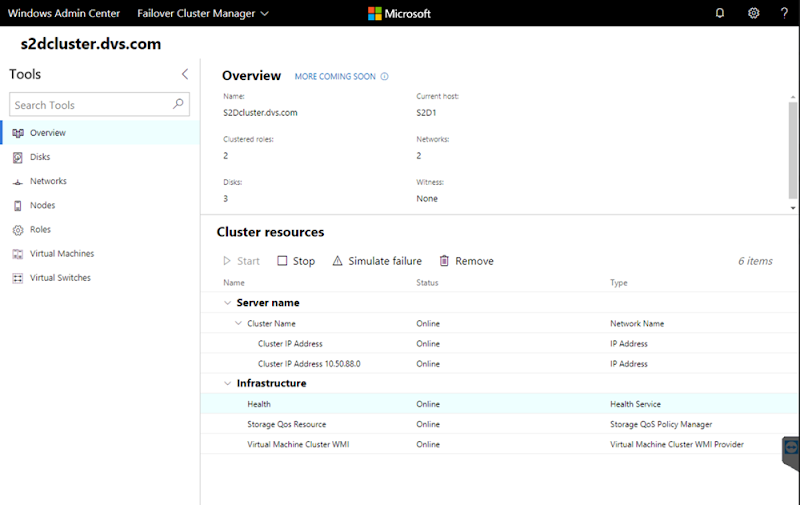Open the Virtual Switches tool
The height and width of the screenshot is (505, 800).
pos(101,278)
